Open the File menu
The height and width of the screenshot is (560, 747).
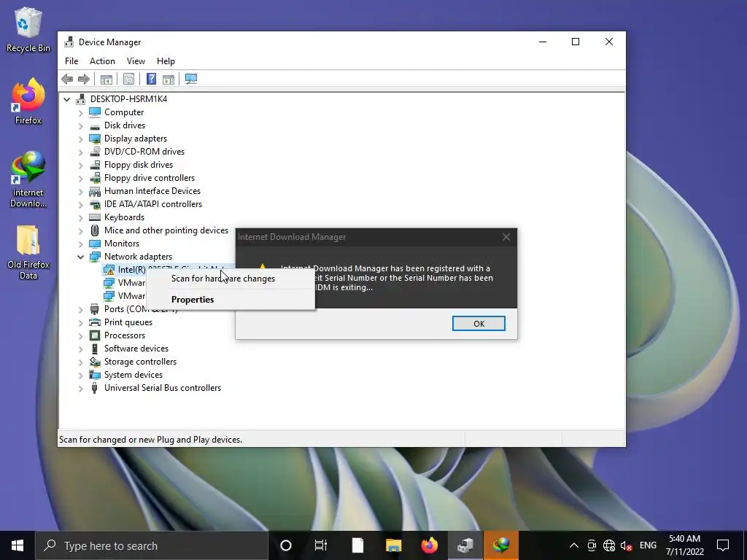pyautogui.click(x=71, y=61)
